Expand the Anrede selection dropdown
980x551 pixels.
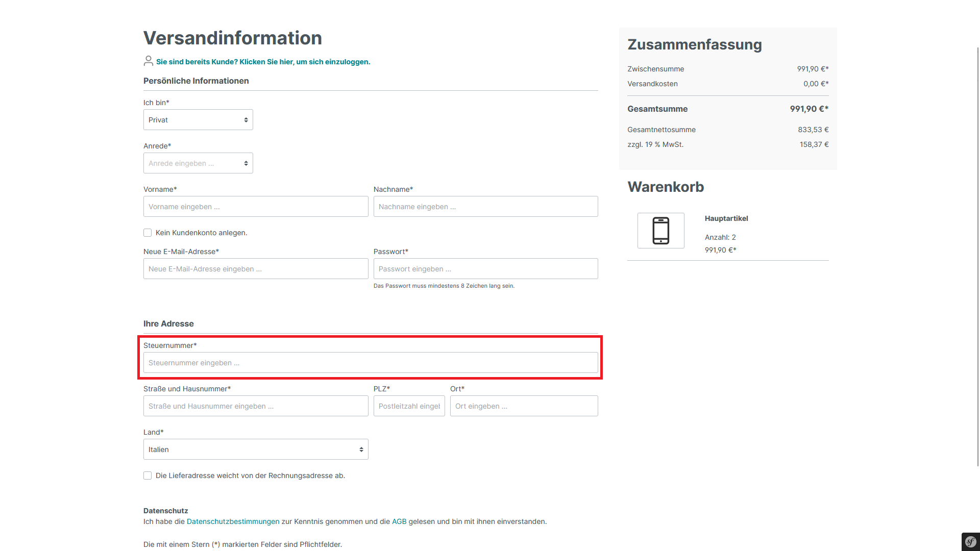198,163
